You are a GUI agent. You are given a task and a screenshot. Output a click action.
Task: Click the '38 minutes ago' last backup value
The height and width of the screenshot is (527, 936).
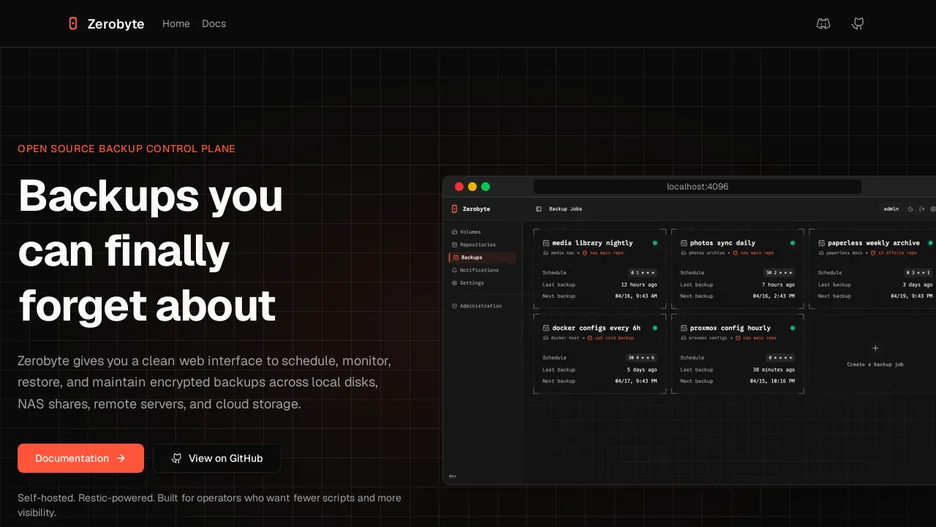tap(774, 370)
